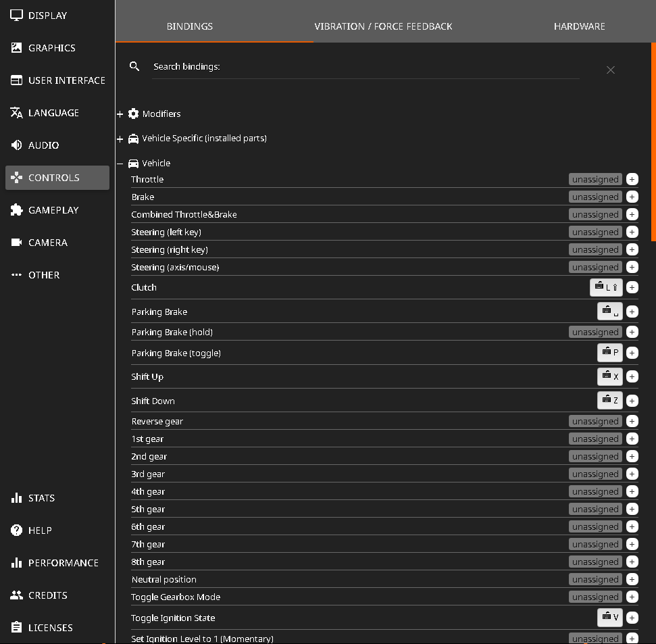Open the Stats page
This screenshot has height=644, width=656.
41,498
